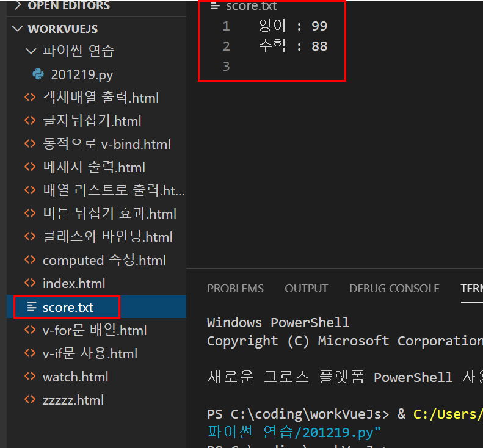Click the PS C:\coding\workVueJs> prompt

pyautogui.click(x=298, y=414)
